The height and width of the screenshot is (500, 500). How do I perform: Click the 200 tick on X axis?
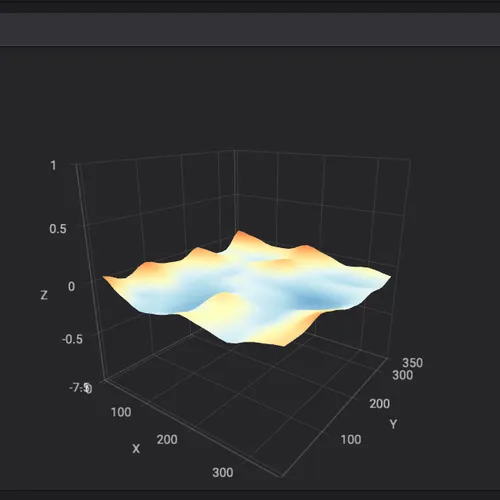(167, 440)
